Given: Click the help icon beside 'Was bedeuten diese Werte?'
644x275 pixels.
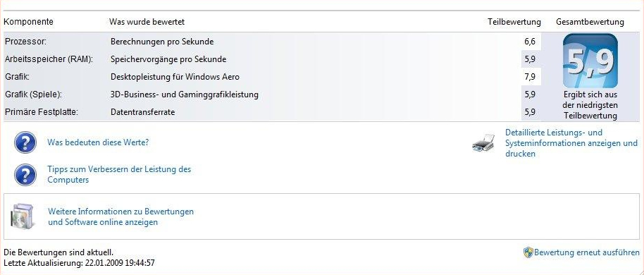Looking at the screenshot, I should [x=25, y=142].
